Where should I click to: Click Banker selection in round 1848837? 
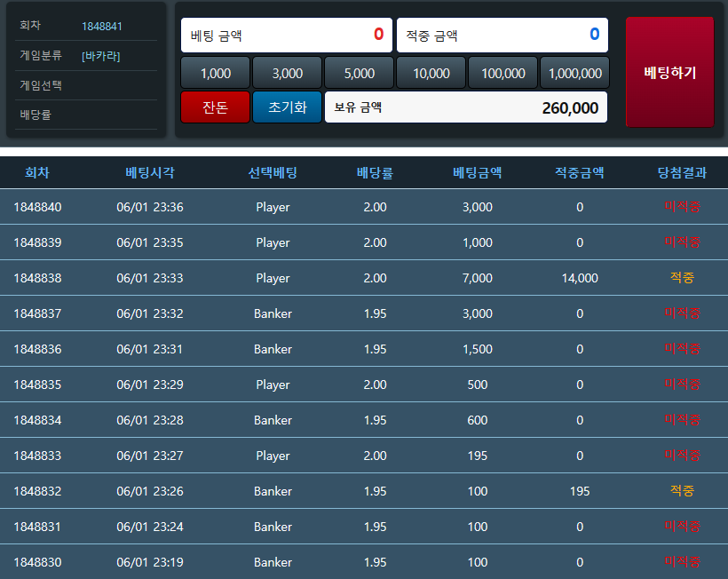tap(273, 313)
